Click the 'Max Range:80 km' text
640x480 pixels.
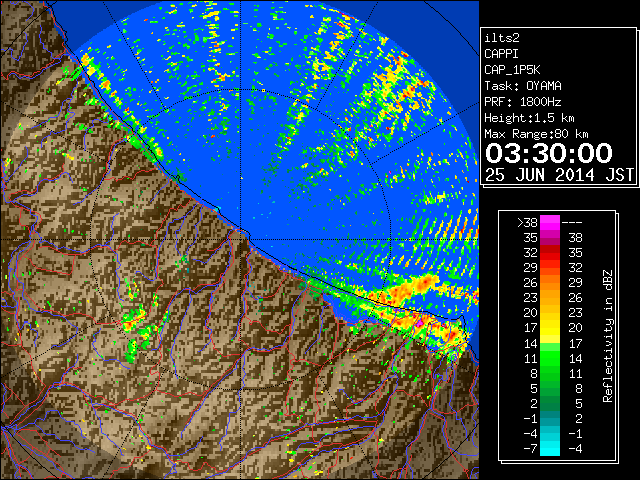pyautogui.click(x=536, y=134)
